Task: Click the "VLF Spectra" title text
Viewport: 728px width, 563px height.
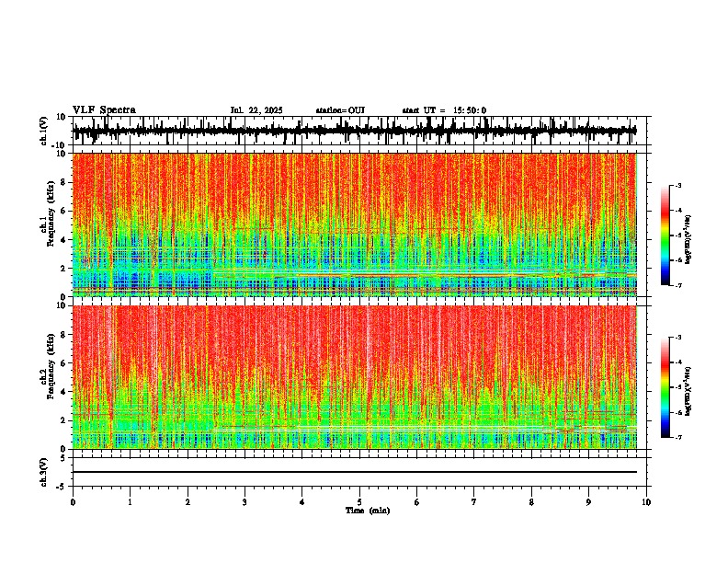Action: pos(104,110)
